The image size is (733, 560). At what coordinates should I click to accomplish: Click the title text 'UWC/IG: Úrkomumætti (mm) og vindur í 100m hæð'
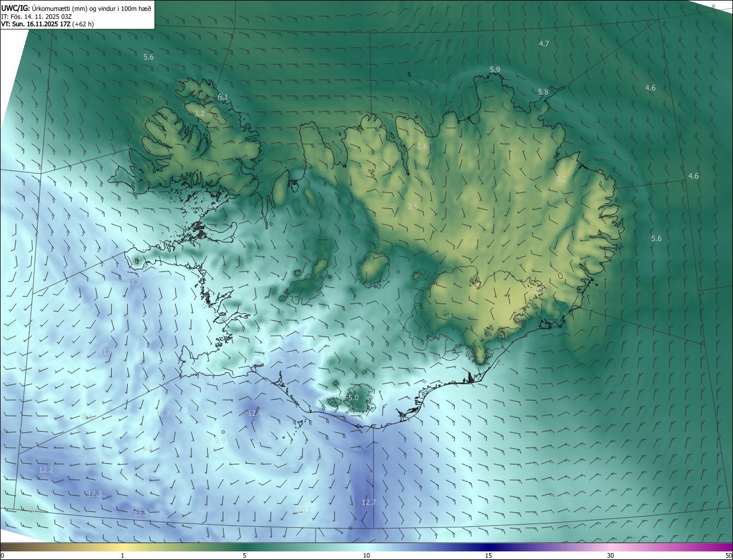[x=76, y=8]
